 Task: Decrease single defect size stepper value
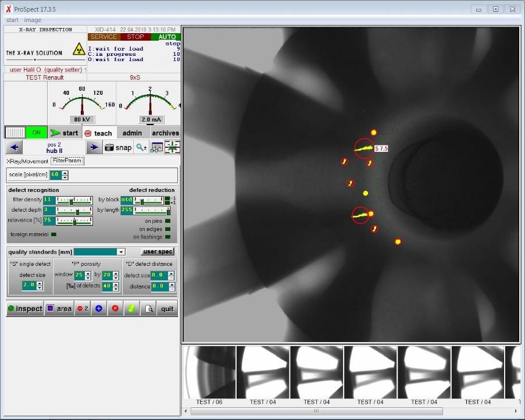(40, 288)
